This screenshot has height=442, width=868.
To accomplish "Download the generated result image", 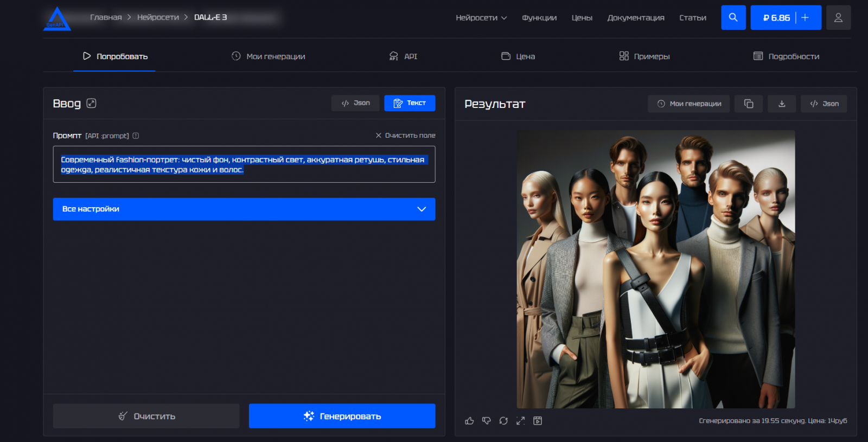I will point(782,104).
